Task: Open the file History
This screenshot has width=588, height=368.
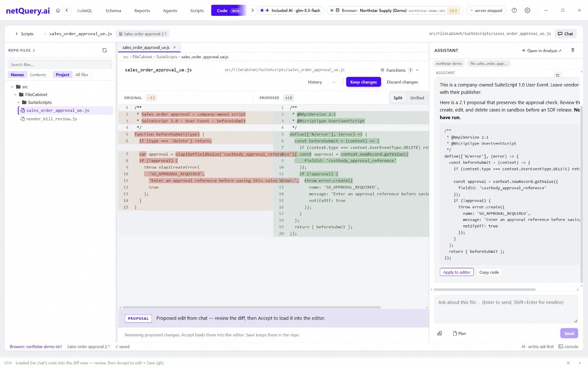Action: [315, 82]
